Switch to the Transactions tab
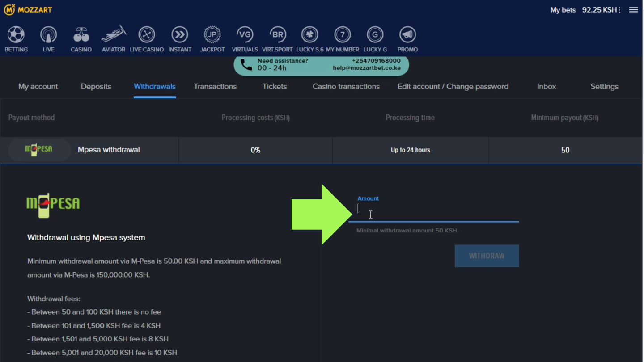The height and width of the screenshot is (362, 644). click(215, 87)
